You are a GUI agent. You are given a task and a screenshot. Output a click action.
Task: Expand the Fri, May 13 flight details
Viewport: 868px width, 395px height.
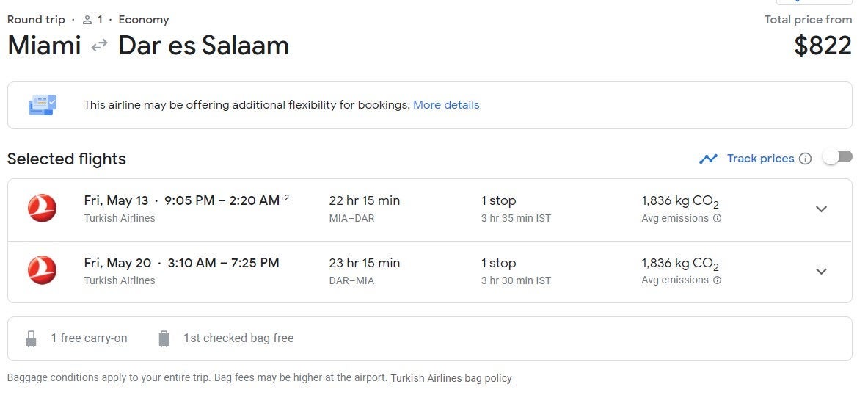(821, 209)
